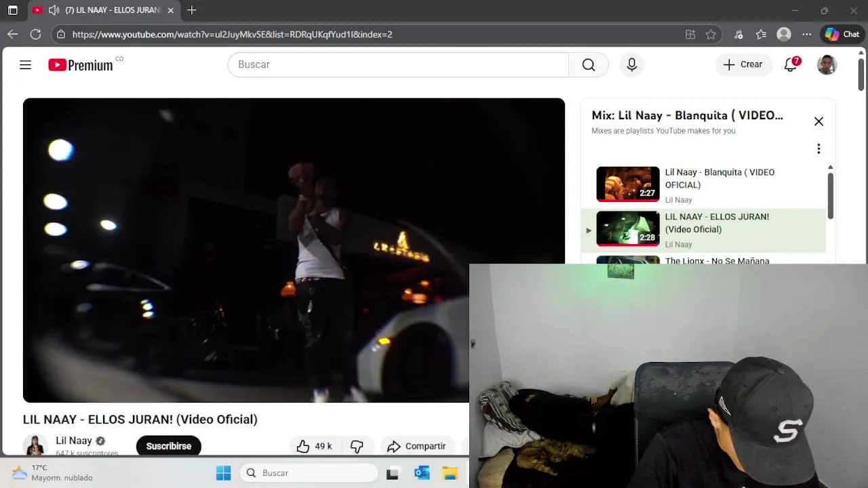Screen dimensions: 868x488
Task: Click the Compartir share button
Action: point(417,446)
